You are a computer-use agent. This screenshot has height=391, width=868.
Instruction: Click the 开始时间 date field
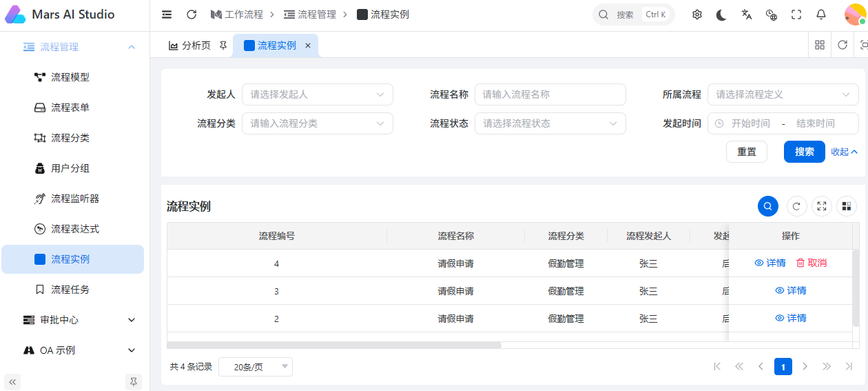(751, 123)
